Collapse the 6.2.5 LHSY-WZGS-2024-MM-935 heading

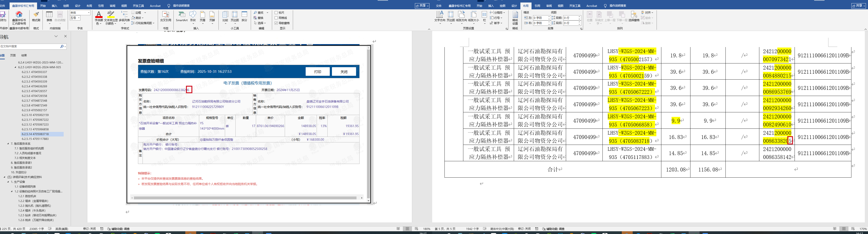tap(15, 67)
